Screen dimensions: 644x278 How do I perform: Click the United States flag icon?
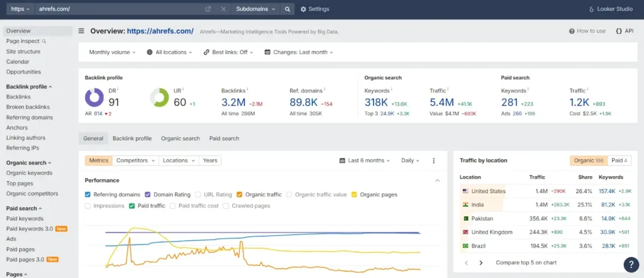466,191
